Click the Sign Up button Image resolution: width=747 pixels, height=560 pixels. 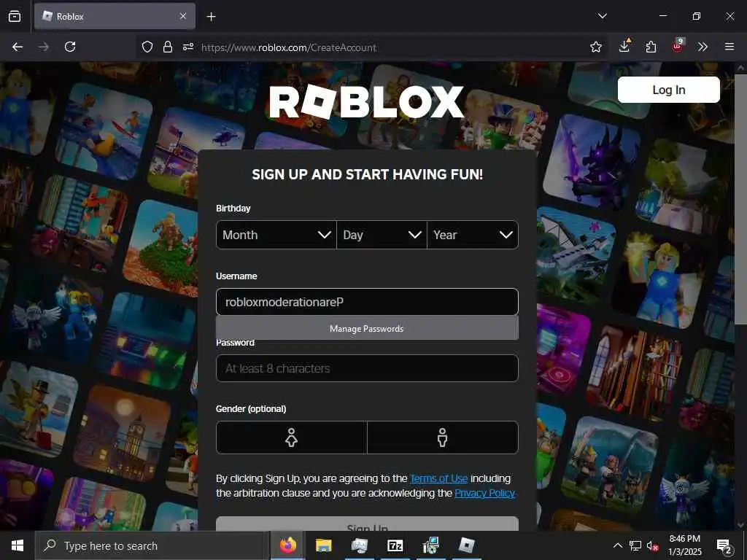(367, 524)
